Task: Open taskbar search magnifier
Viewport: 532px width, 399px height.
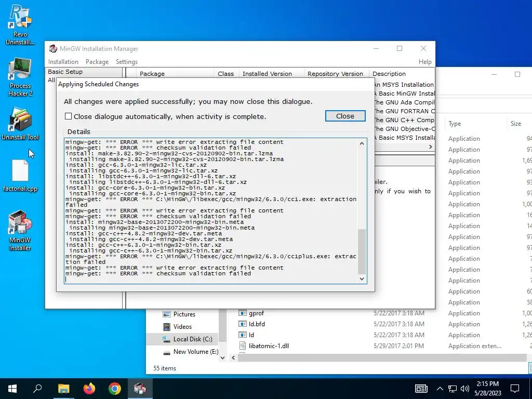Action: pyautogui.click(x=37, y=389)
